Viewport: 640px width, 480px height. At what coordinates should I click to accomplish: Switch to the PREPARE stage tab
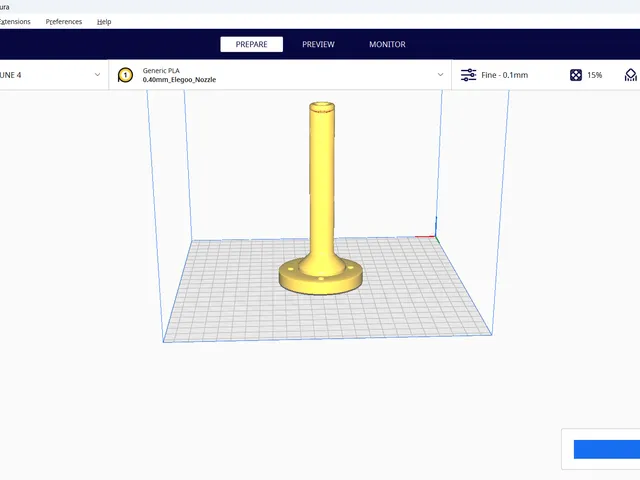[251, 44]
